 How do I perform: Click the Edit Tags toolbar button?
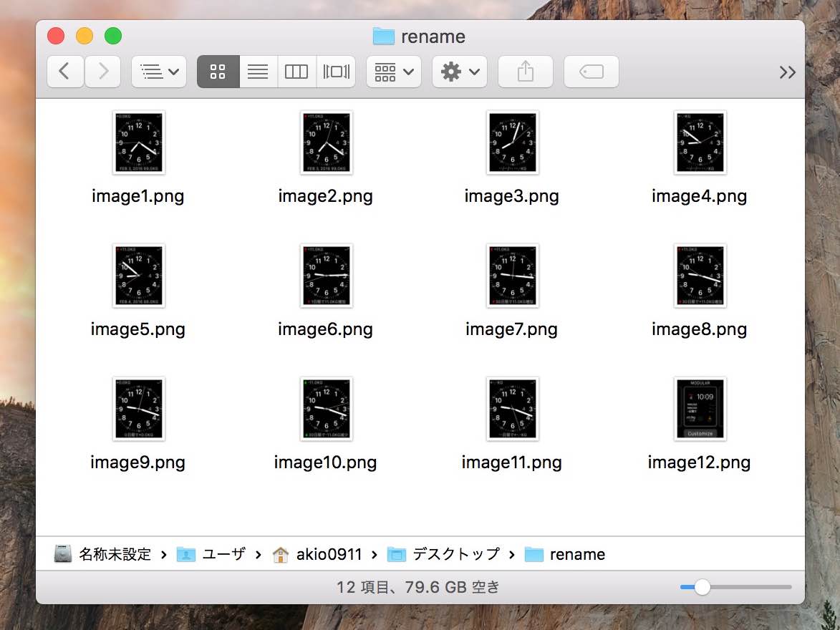pos(592,72)
